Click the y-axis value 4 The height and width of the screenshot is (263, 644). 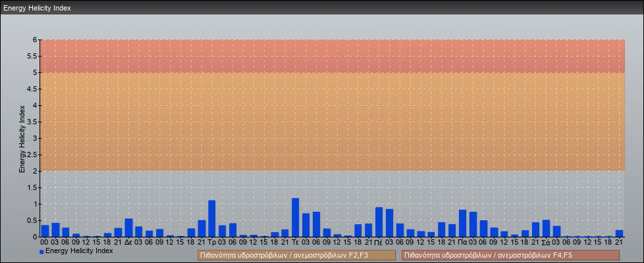point(36,105)
